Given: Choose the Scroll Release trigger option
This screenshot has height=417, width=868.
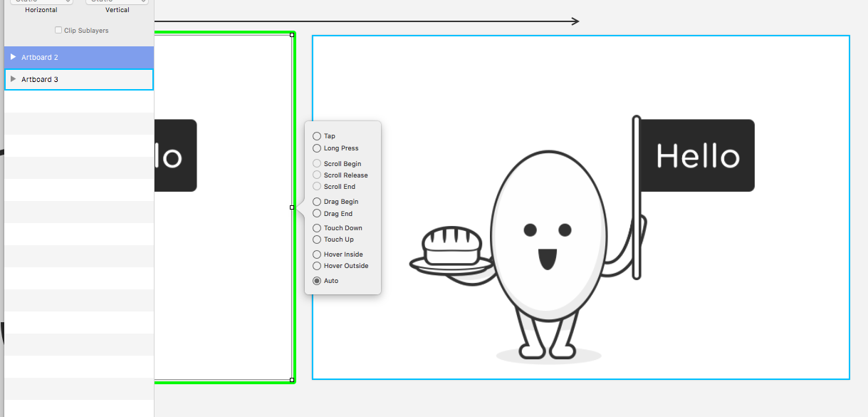Looking at the screenshot, I should pyautogui.click(x=317, y=175).
